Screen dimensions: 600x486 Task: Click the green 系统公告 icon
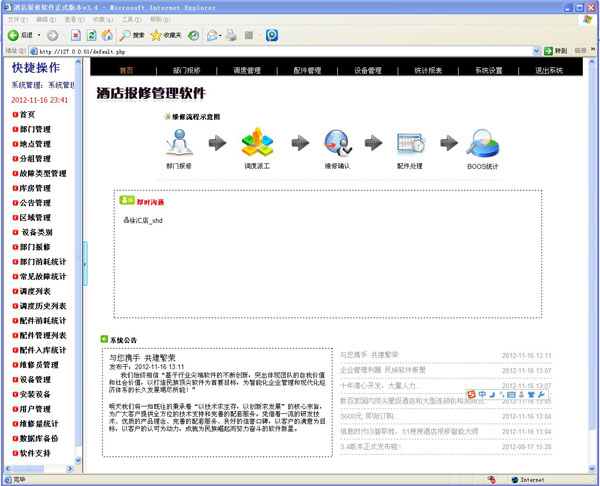click(x=104, y=339)
